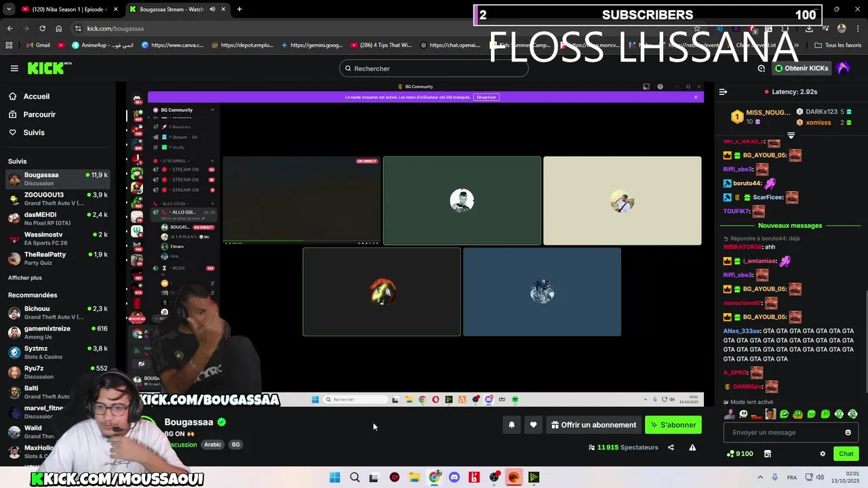This screenshot has width=868, height=488.
Task: Insert the white skull emote
Action: click(743, 414)
